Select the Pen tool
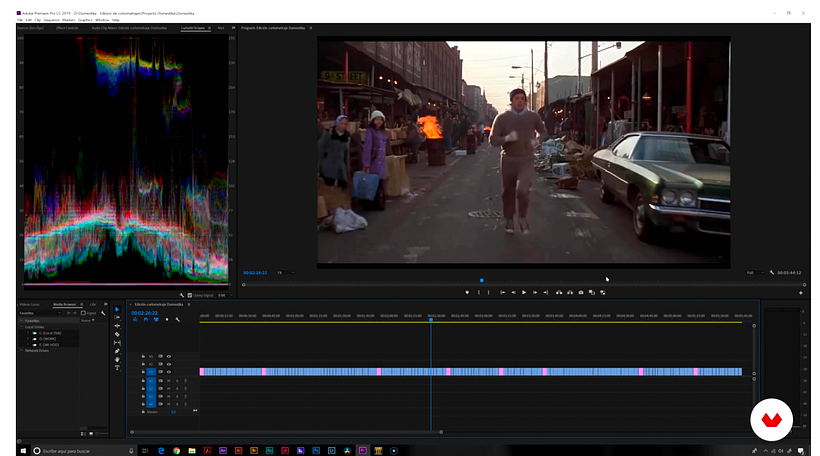Screen dimensions: 820x456 (117, 351)
